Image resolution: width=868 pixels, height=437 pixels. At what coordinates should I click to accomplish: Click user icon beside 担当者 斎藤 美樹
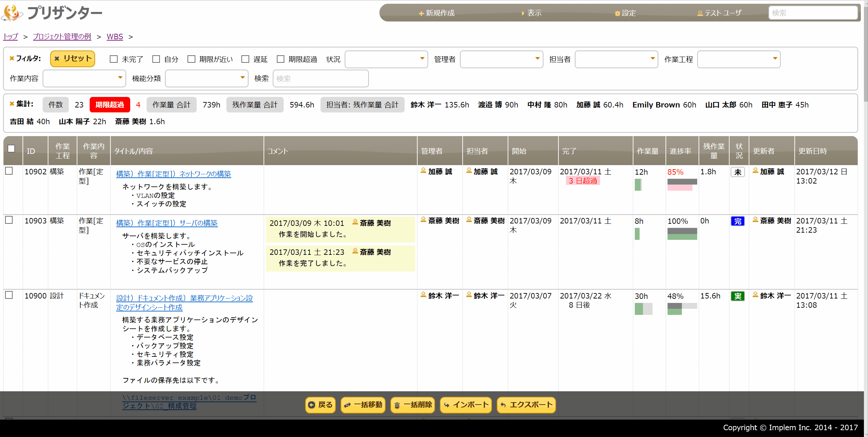coord(469,220)
